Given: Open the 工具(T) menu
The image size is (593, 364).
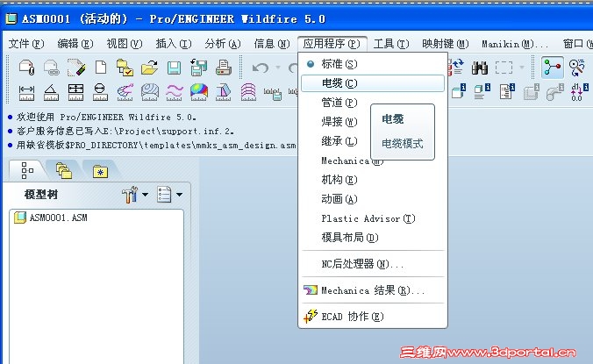Looking at the screenshot, I should [391, 44].
